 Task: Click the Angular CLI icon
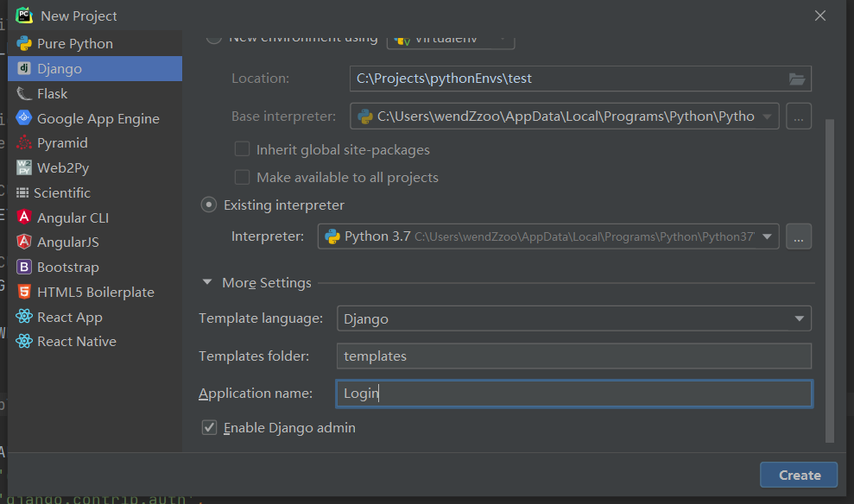[24, 217]
